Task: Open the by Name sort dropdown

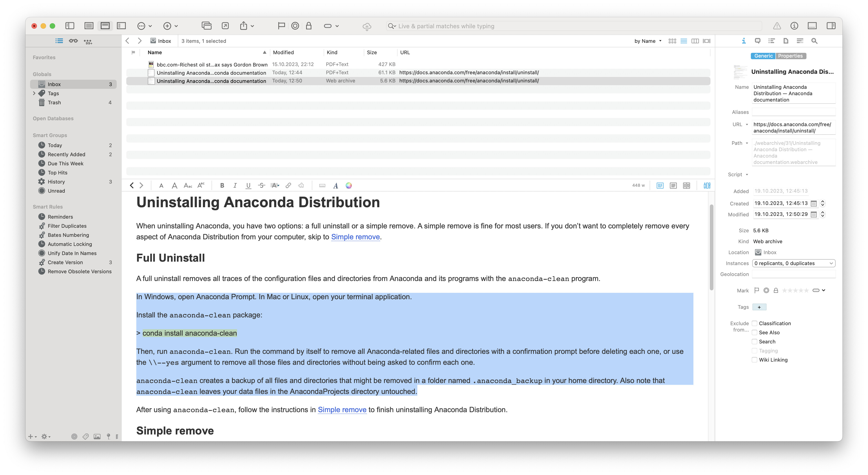Action: pos(648,41)
